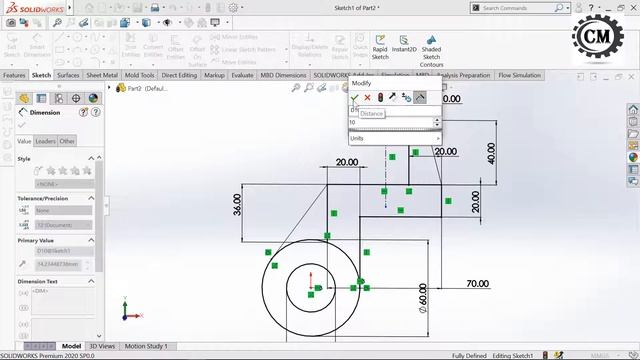
Task: Toggle Shaded Sketch Contours
Action: point(431,51)
